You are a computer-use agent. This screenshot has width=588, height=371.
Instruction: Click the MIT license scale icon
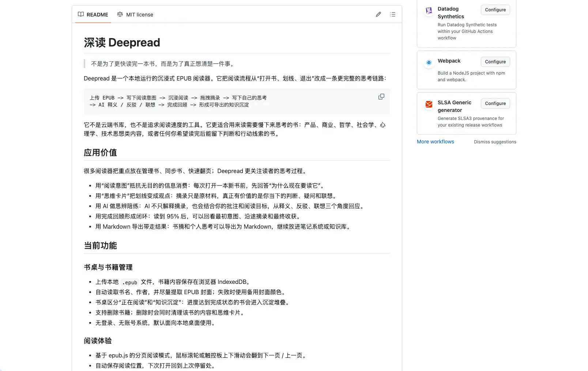click(x=120, y=14)
